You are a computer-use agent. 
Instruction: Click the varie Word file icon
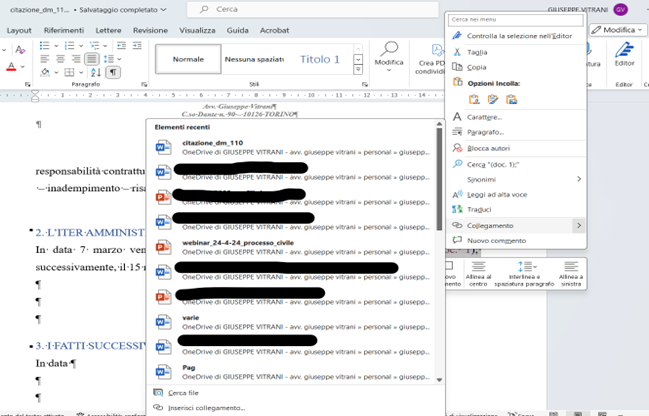coord(163,322)
